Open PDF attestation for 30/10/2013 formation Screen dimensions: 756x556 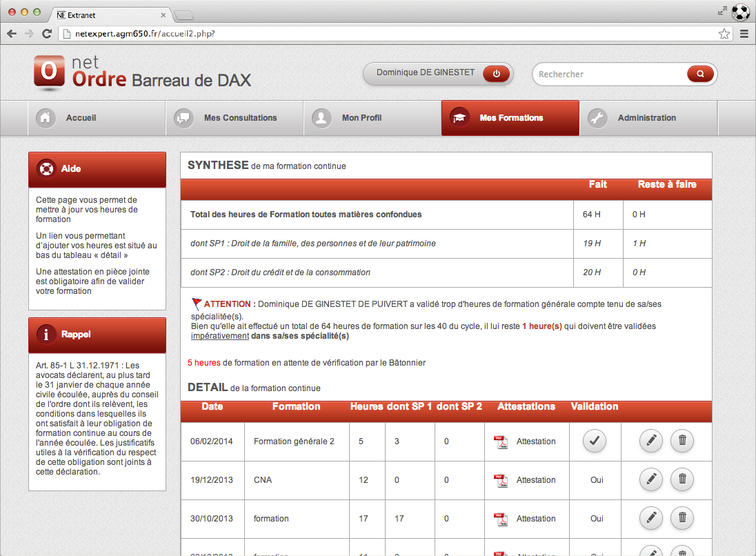point(501,519)
